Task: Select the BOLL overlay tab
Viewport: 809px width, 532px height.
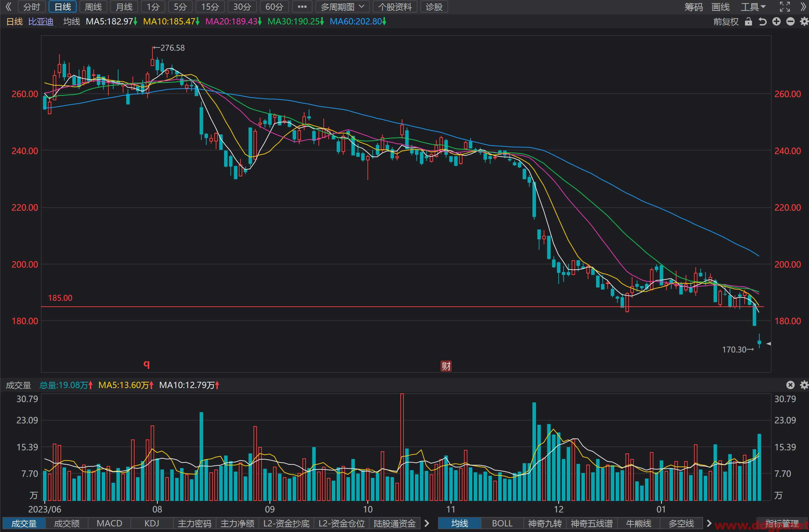Action: click(x=502, y=523)
